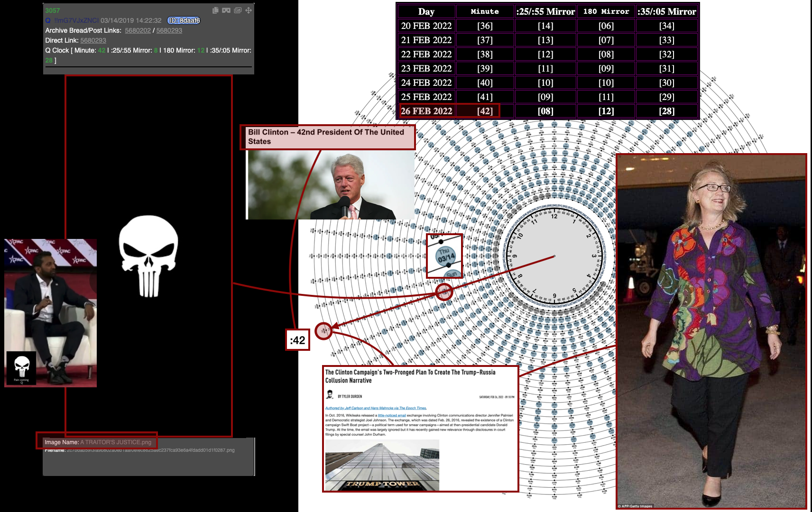
Task: Click the Day column header in table
Action: point(426,11)
